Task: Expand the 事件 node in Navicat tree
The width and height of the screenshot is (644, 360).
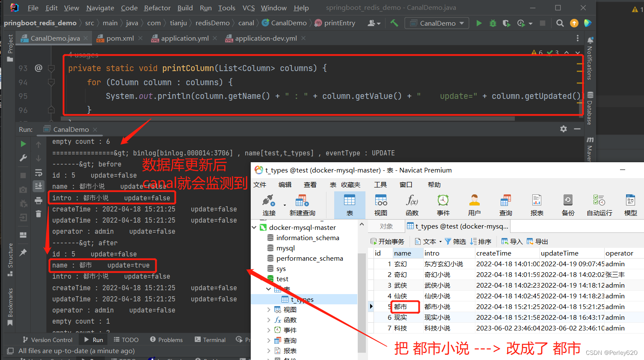Action: (x=269, y=330)
